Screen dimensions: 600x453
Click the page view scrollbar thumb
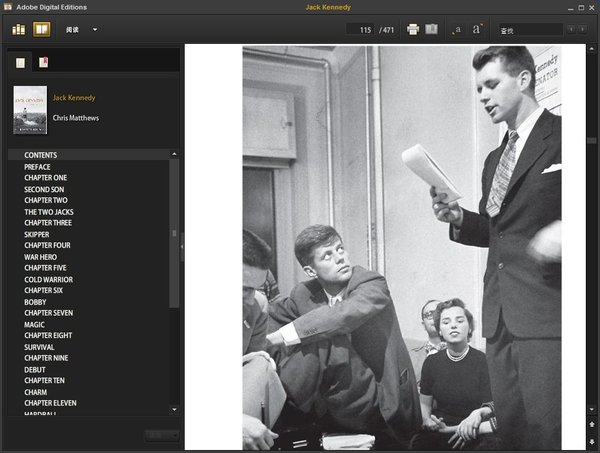pyautogui.click(x=592, y=141)
